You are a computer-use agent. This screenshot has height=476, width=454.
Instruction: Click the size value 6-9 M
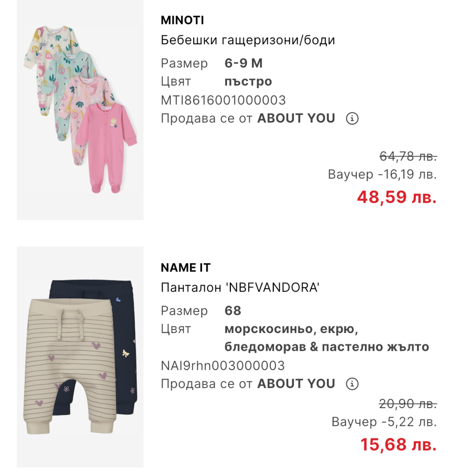(x=243, y=63)
